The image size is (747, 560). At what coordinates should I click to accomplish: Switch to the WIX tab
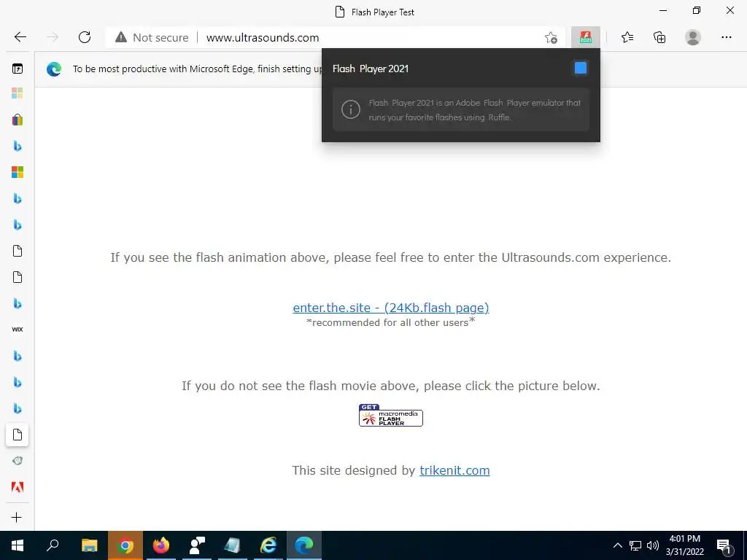pos(18,329)
